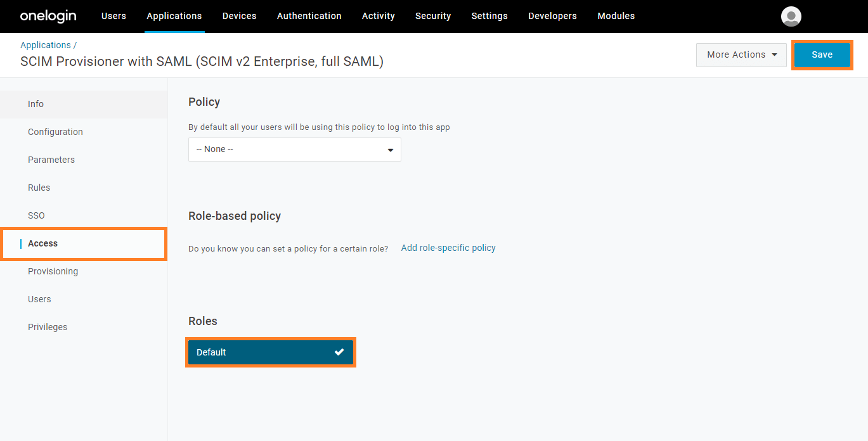Go to the Privileges sidebar tab
This screenshot has height=441, width=868.
(x=84, y=327)
